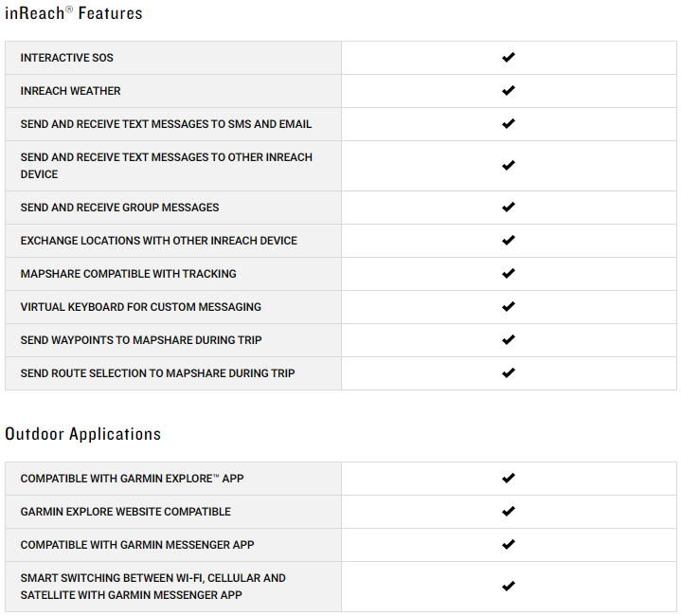Click the checkmark for Garmin Explore Website Compatible
The height and width of the screenshot is (616, 681).
pyautogui.click(x=508, y=512)
